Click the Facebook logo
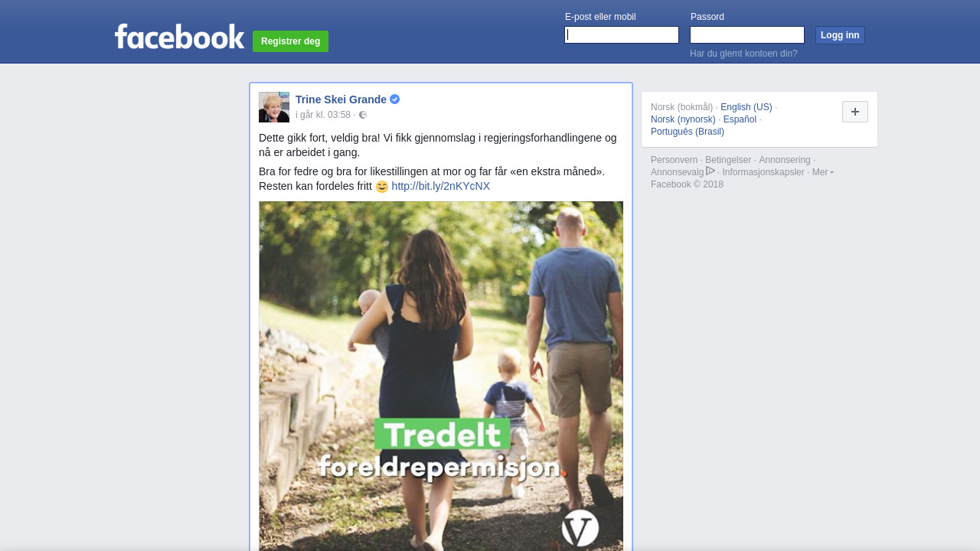Image resolution: width=980 pixels, height=551 pixels. (x=179, y=36)
